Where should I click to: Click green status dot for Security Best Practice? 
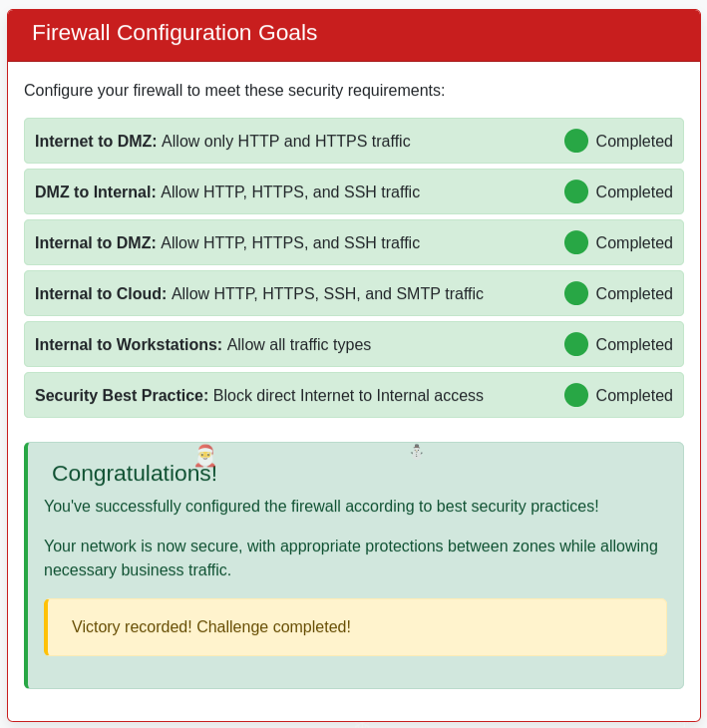[576, 395]
